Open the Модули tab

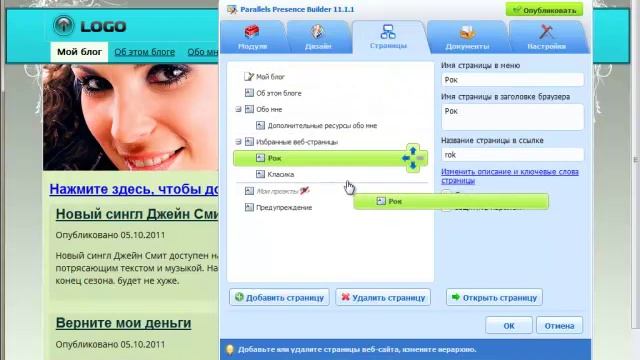tap(252, 37)
